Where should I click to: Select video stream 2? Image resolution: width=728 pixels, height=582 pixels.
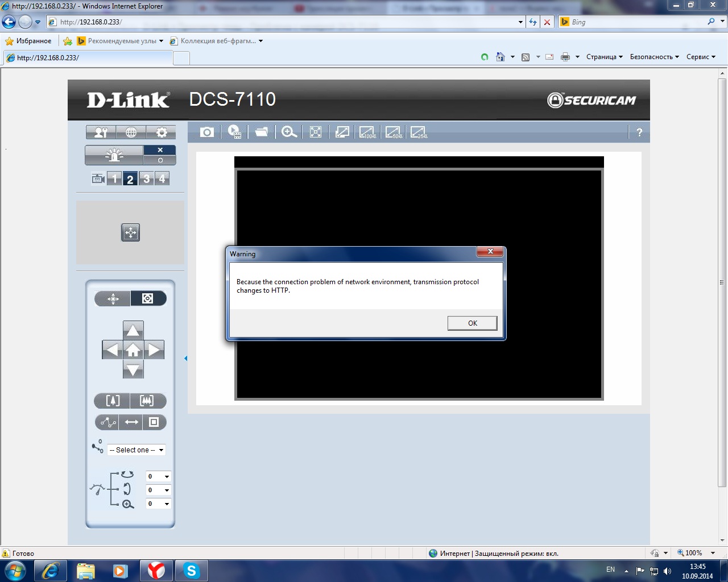pos(130,179)
